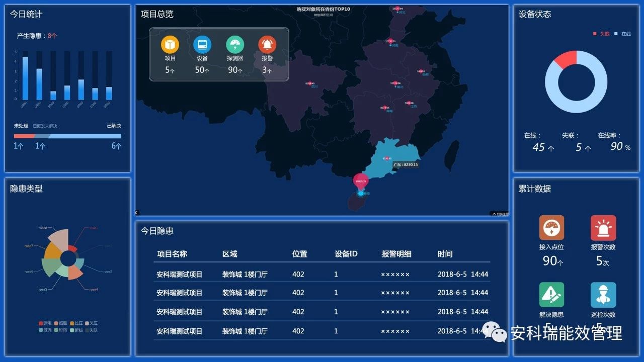The height and width of the screenshot is (362, 644).
Task: Toggle the 断线 legend item
Action: pyautogui.click(x=76, y=330)
